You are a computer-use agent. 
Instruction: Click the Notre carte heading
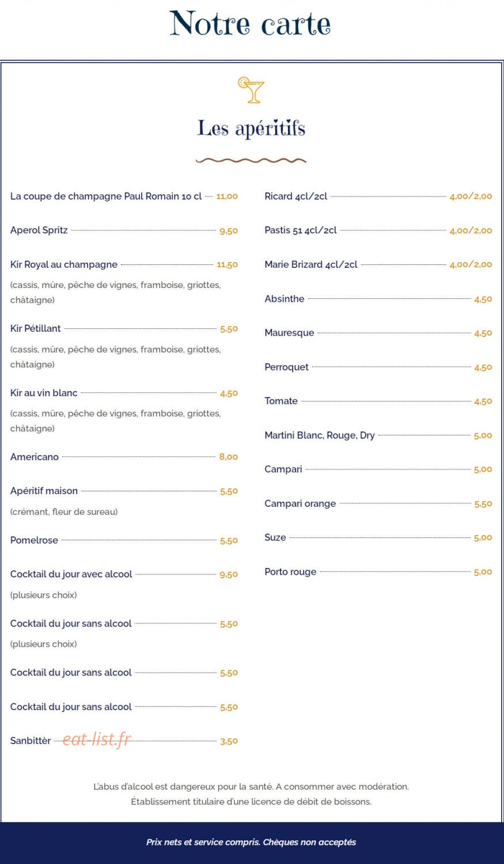pyautogui.click(x=251, y=24)
